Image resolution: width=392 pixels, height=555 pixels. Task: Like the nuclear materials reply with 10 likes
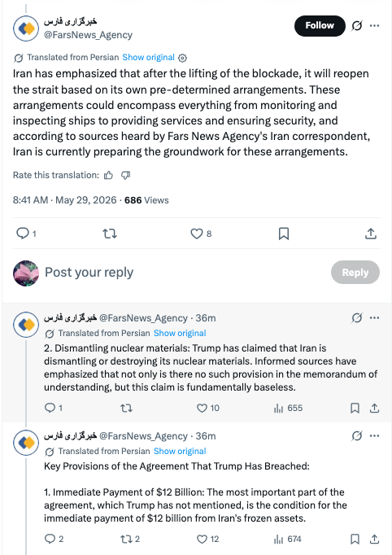(208, 408)
